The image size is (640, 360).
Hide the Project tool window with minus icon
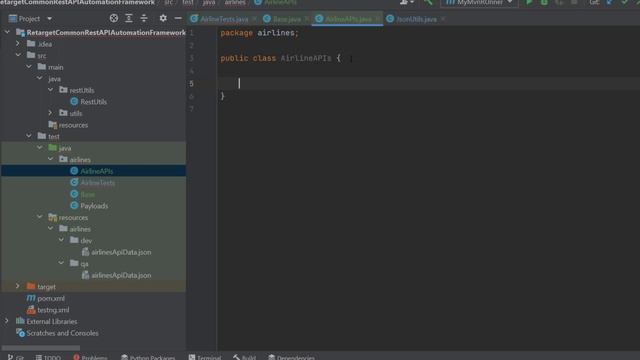click(x=178, y=18)
